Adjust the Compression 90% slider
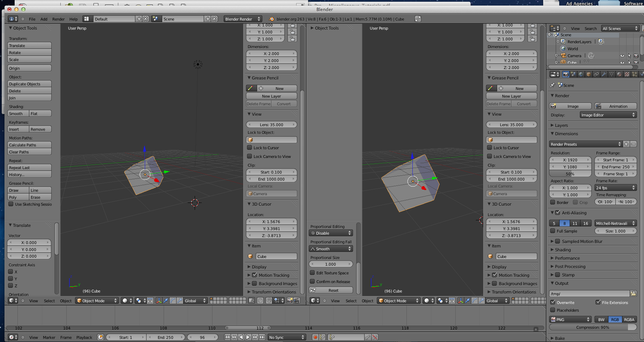 tap(593, 327)
